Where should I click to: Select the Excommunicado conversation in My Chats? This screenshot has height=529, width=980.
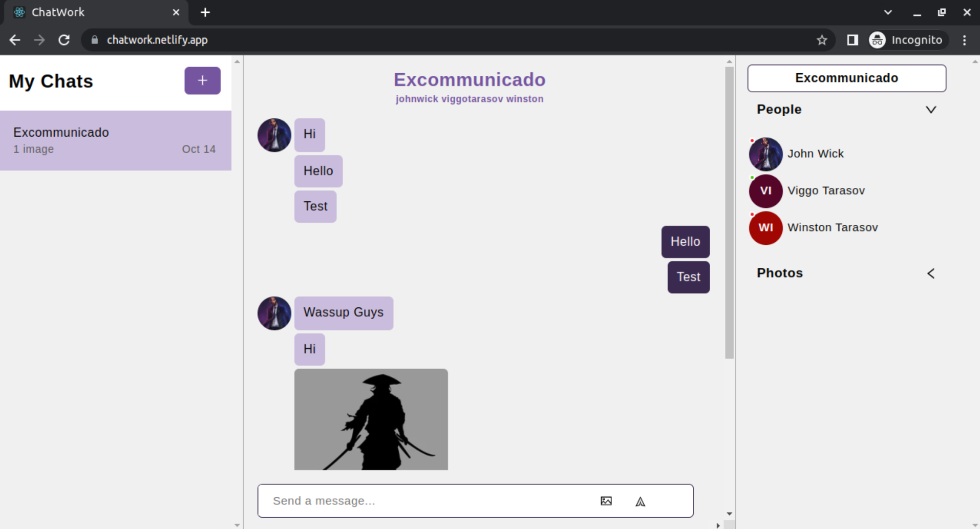115,140
